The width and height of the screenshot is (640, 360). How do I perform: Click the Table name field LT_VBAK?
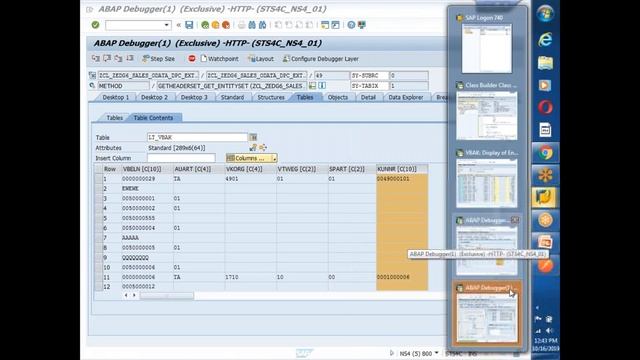[x=197, y=138]
